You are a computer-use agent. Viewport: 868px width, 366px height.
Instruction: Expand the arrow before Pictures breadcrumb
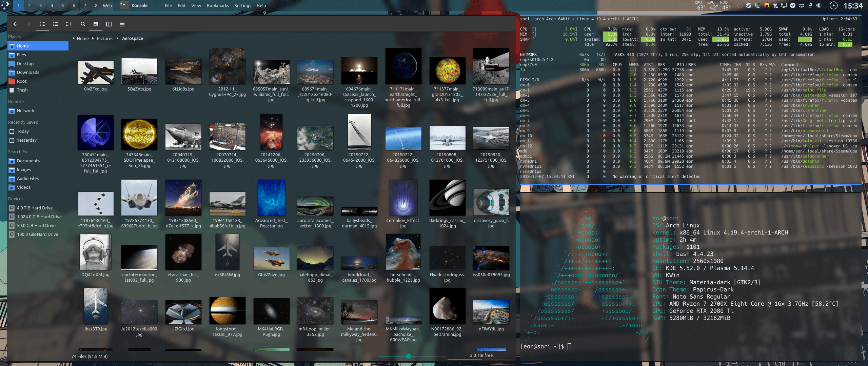pos(94,39)
